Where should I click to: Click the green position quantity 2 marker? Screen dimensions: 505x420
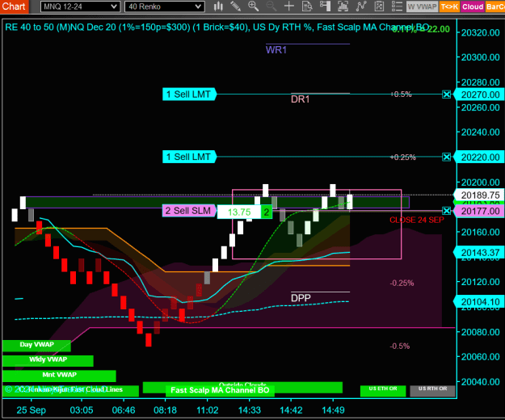coord(267,212)
